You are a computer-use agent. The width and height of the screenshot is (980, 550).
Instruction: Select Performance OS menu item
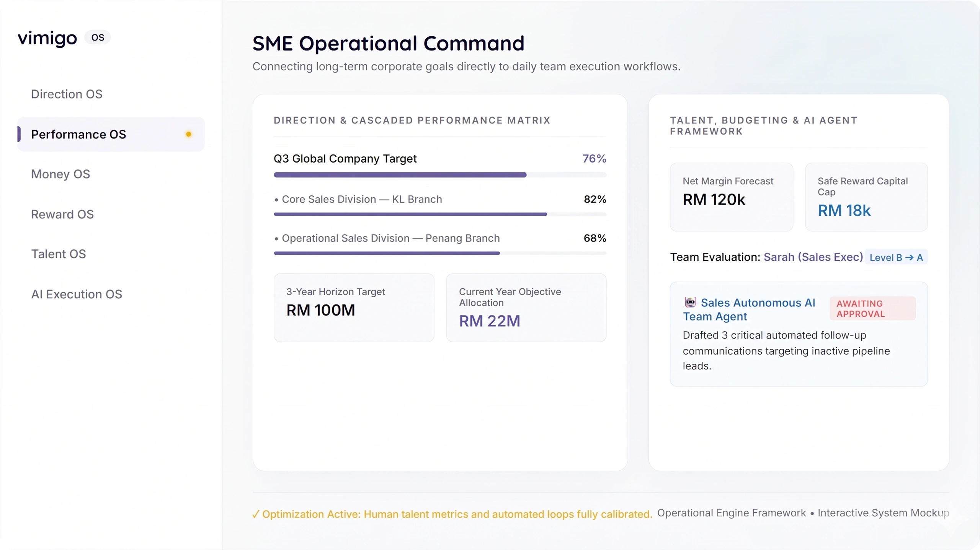click(111, 134)
